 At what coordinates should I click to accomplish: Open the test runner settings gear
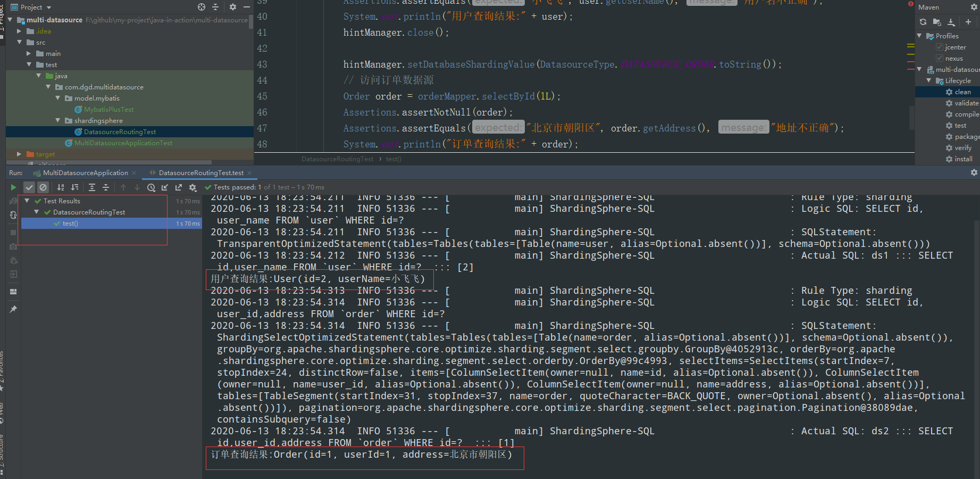coord(192,187)
